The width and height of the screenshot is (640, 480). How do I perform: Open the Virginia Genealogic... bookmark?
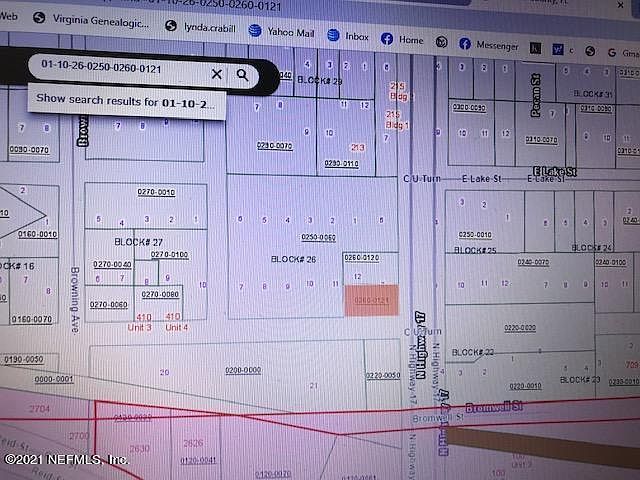point(100,21)
